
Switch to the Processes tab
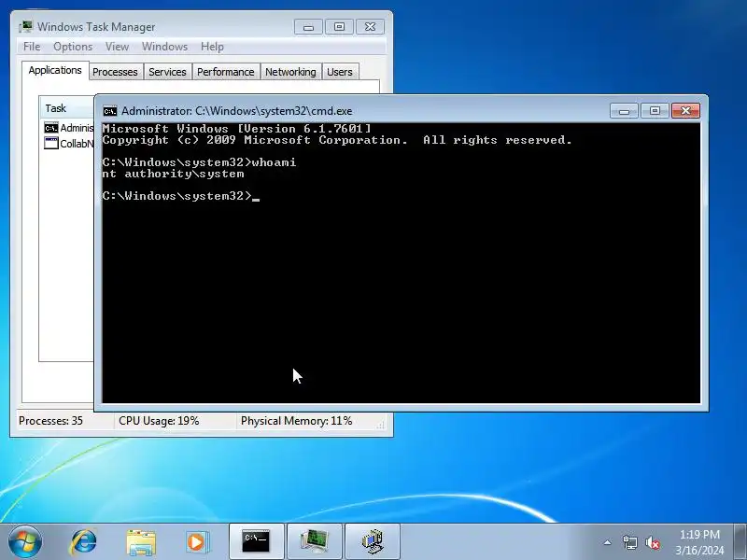[115, 72]
